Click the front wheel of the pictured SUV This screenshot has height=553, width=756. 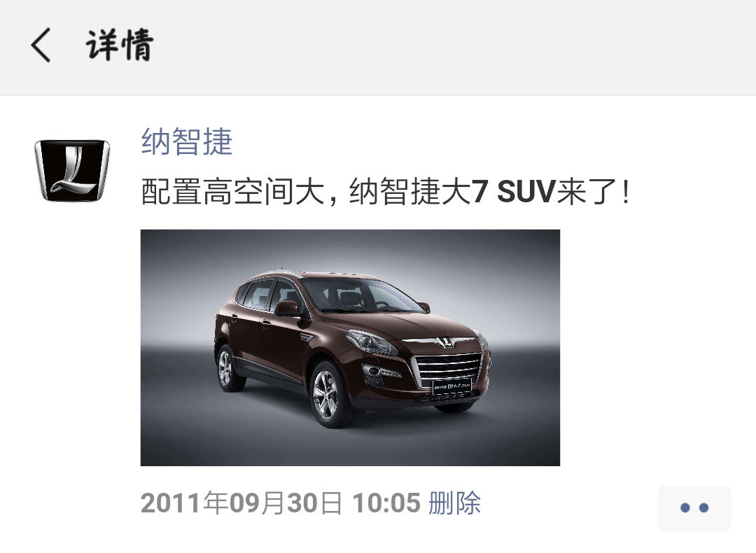pyautogui.click(x=330, y=394)
